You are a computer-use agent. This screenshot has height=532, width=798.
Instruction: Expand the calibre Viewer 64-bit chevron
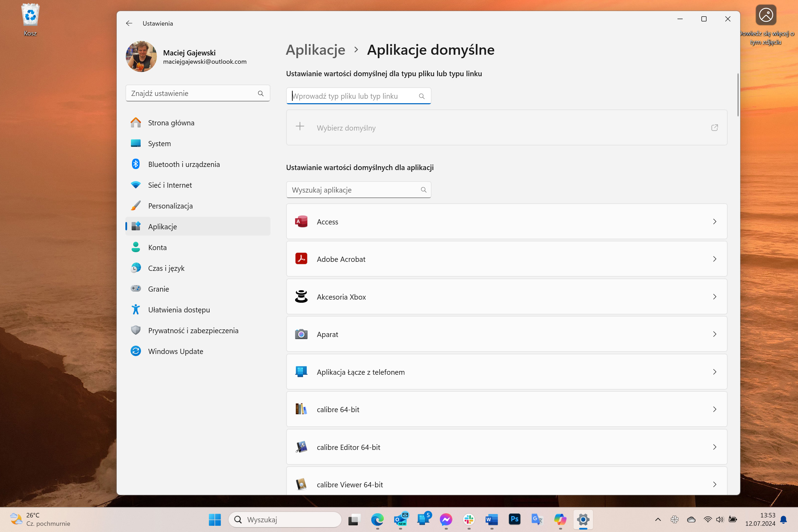(x=715, y=485)
